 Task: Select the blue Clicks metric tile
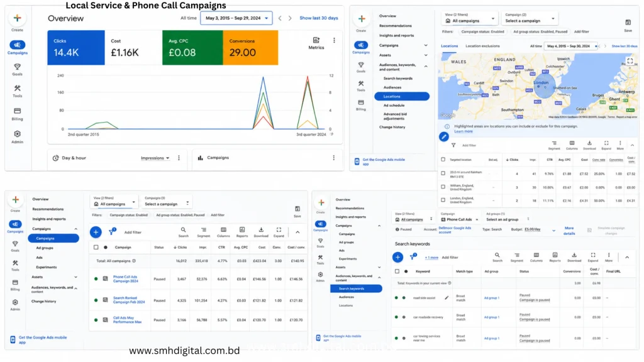(x=76, y=48)
